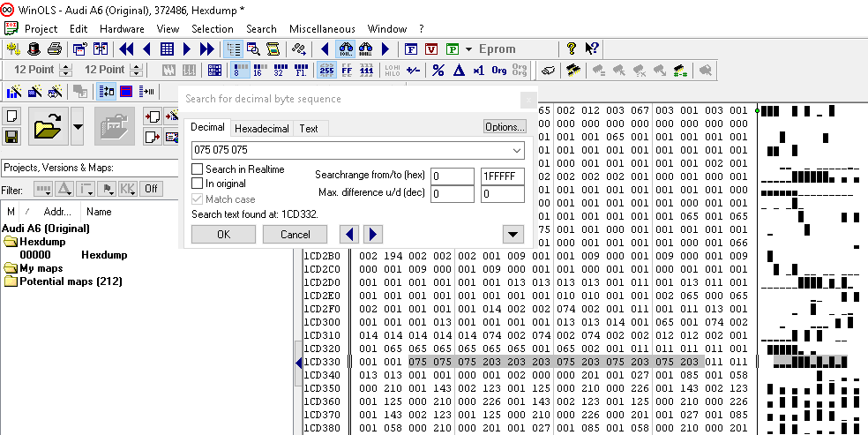Image resolution: width=868 pixels, height=435 pixels.
Task: Click the open folder project icon
Action: click(48, 126)
